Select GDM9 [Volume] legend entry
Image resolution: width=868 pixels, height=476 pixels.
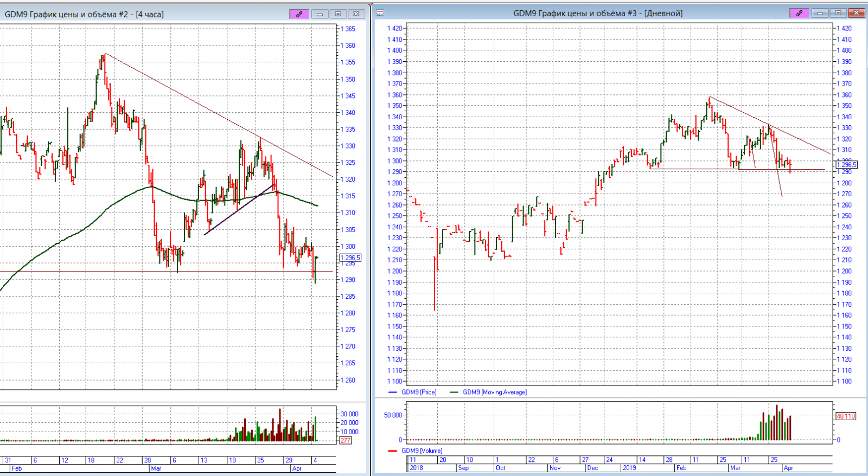(x=422, y=451)
